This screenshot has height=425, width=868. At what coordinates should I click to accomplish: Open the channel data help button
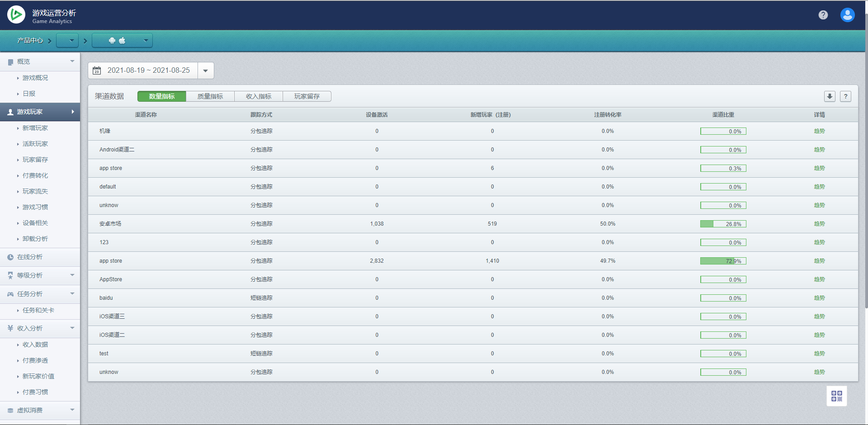tap(845, 96)
